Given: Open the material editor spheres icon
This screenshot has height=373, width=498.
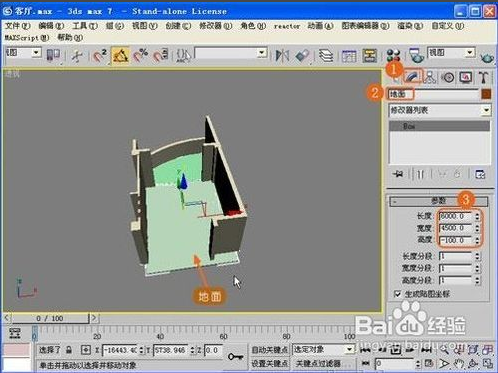Looking at the screenshot, I should tap(393, 55).
